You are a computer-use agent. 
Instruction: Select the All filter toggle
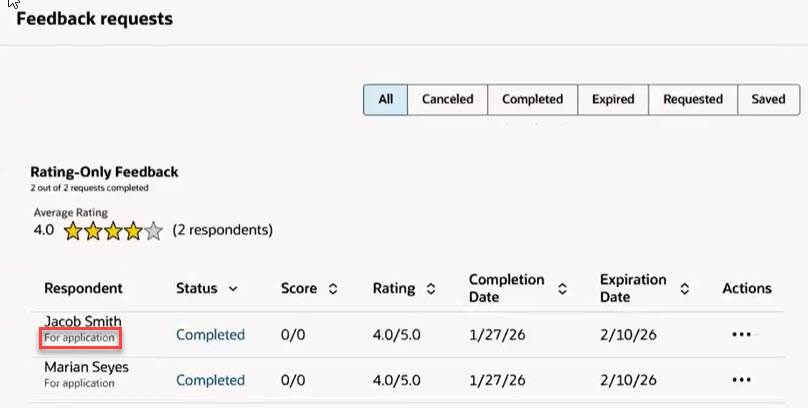[385, 99]
